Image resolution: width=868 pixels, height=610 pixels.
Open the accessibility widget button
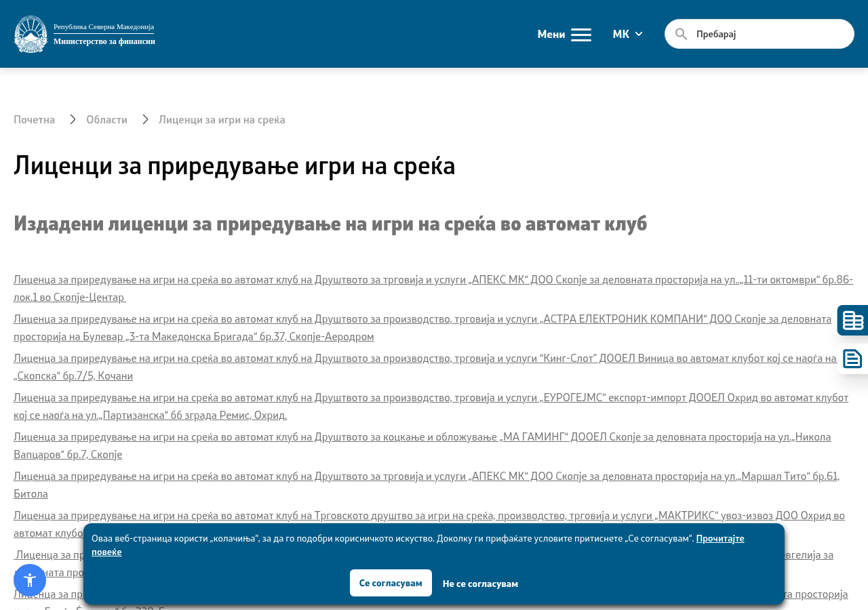[x=30, y=580]
